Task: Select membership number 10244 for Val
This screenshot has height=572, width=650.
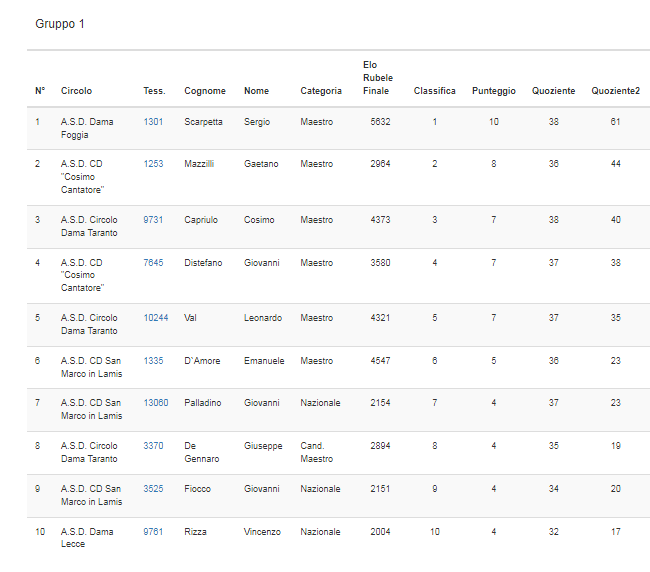Action: coord(156,318)
